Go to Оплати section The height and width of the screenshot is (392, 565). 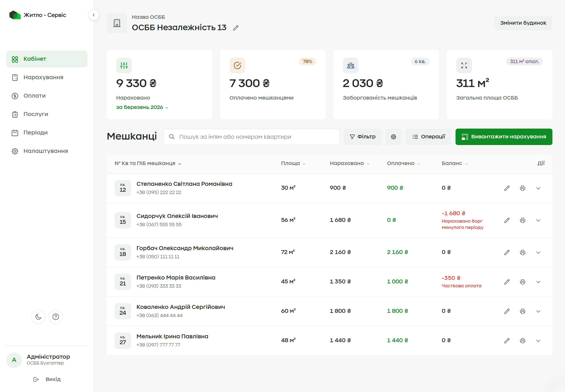tap(47, 96)
